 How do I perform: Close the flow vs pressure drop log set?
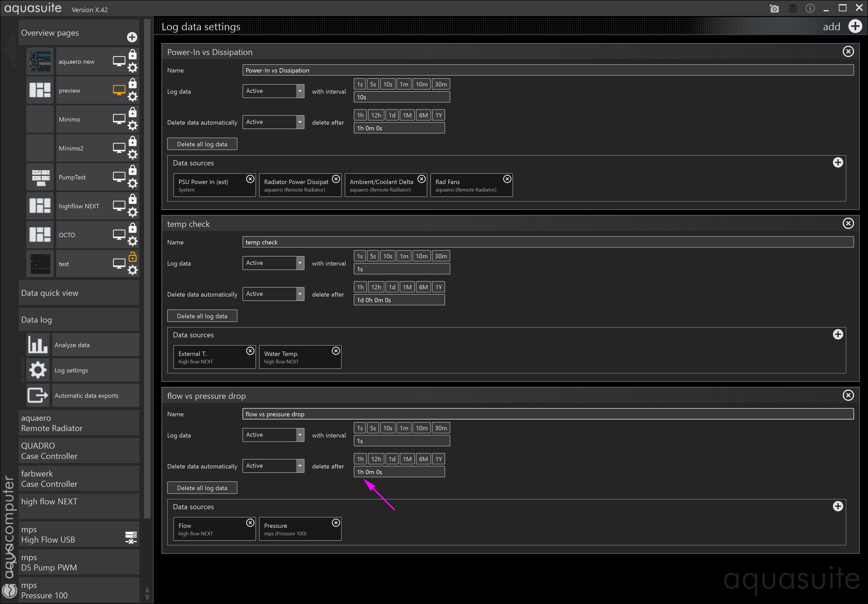pos(848,395)
